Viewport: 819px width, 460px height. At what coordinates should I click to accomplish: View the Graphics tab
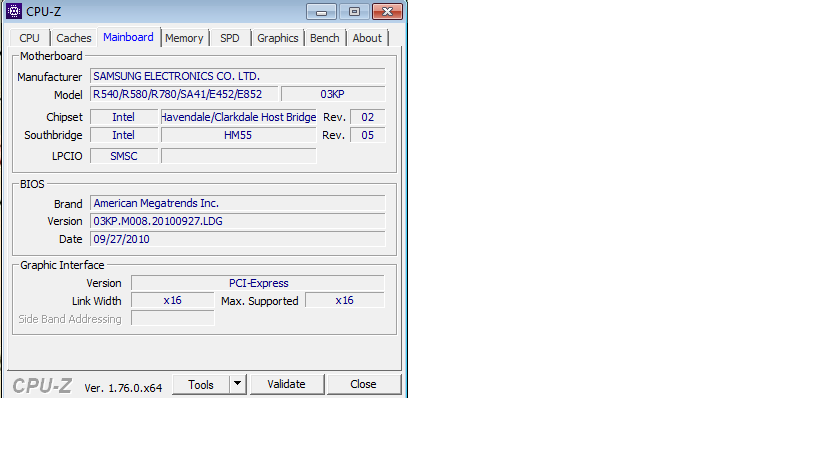click(x=277, y=38)
